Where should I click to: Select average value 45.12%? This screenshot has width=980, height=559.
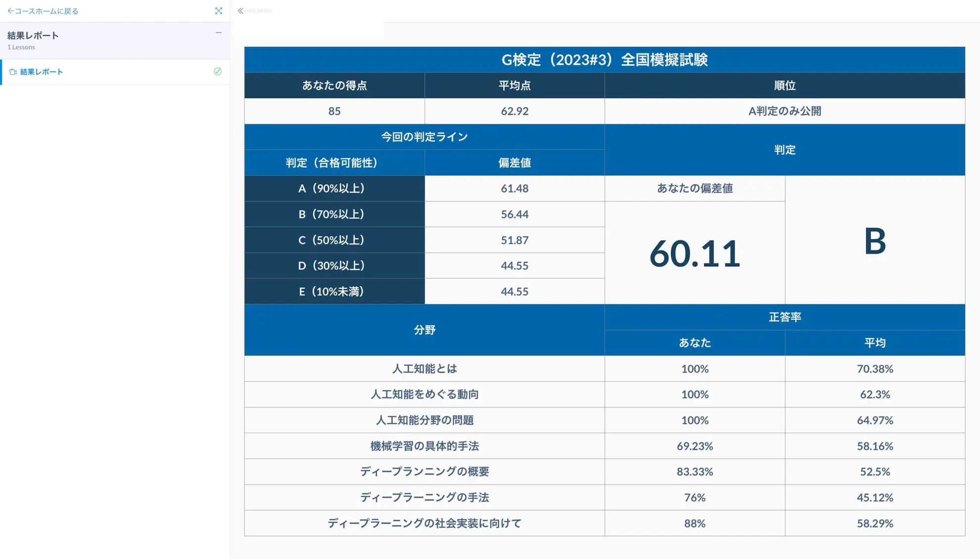875,497
